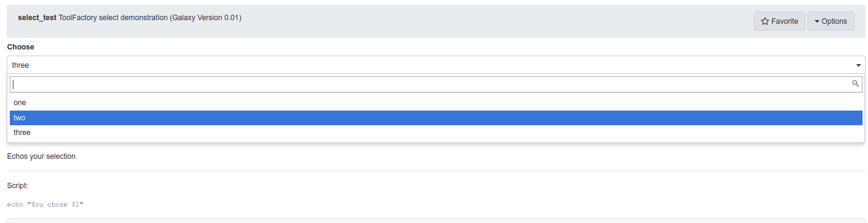Click the caret icon beside Options
The height and width of the screenshot is (223, 868).
click(x=817, y=21)
